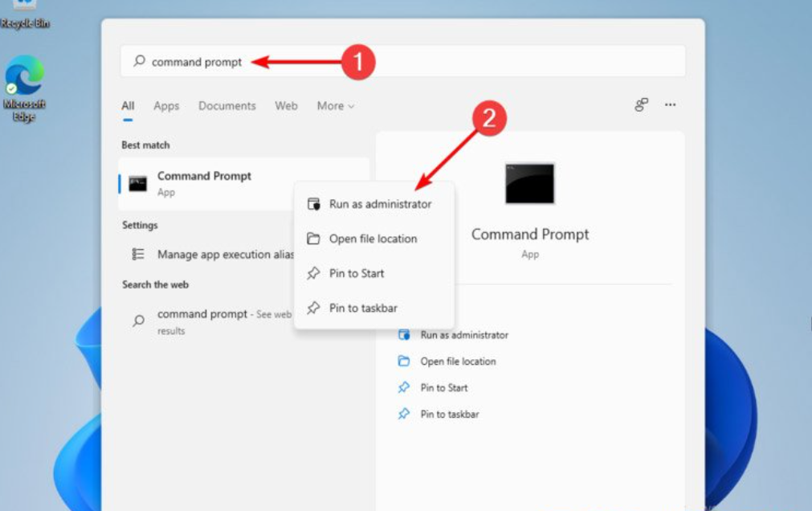Image resolution: width=812 pixels, height=511 pixels.
Task: Expand the More filter dropdown
Action: (x=335, y=106)
